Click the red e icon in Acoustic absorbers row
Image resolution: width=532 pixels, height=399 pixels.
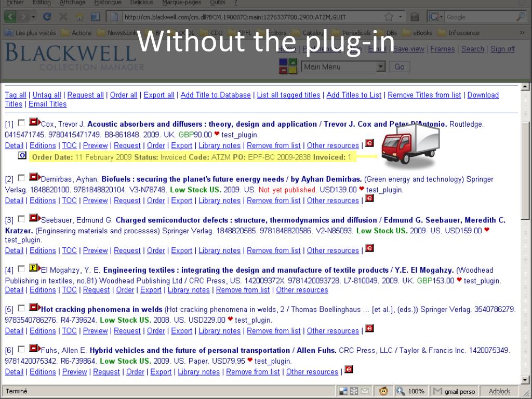click(369, 143)
